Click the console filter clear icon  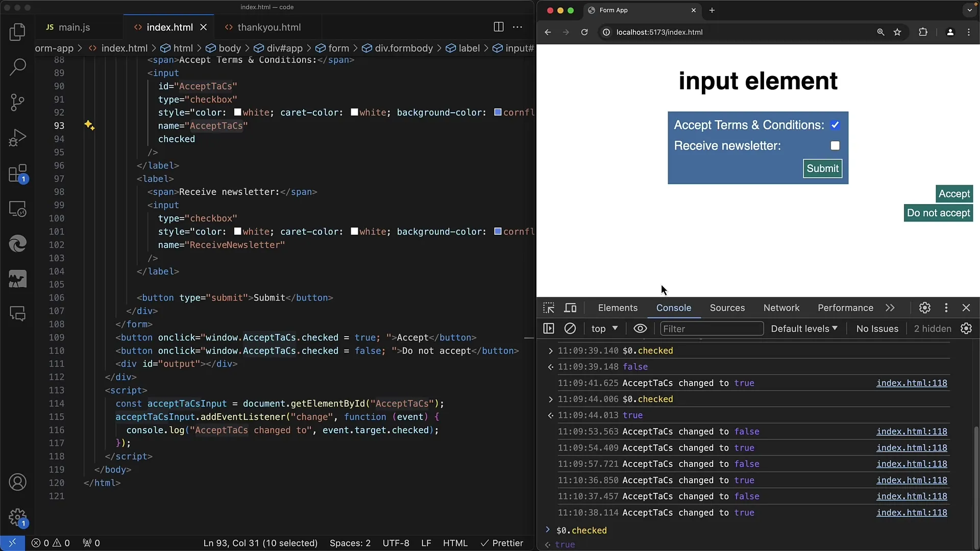570,329
